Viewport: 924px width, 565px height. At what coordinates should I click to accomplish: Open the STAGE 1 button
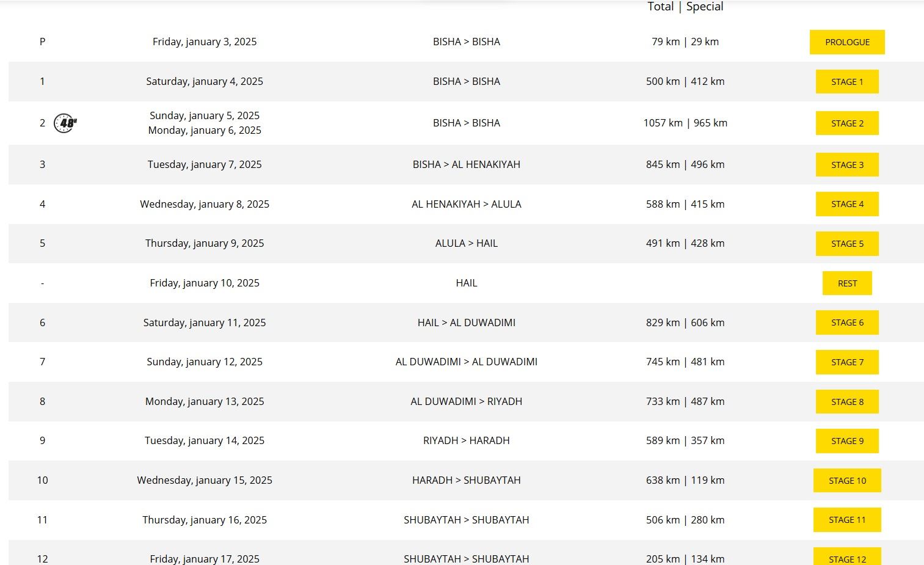(x=847, y=82)
